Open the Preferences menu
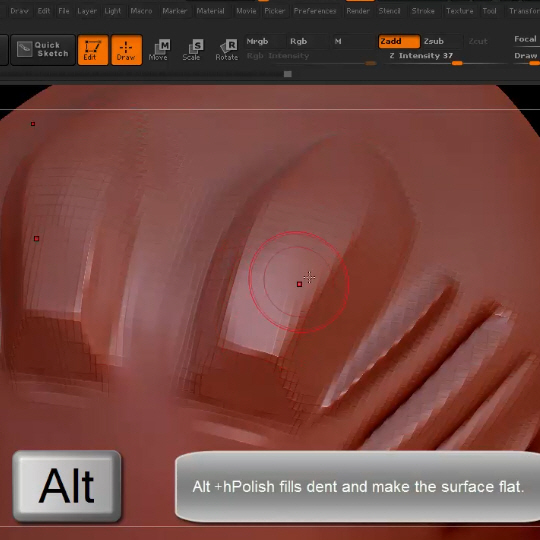This screenshot has width=540, height=540. (x=315, y=11)
